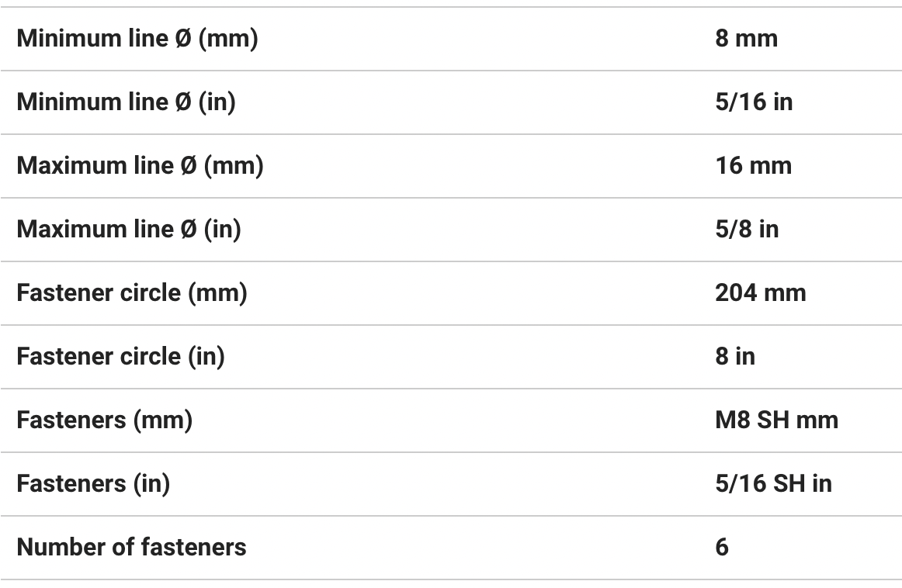Click the Ø symbol in Maximum line (in) row
The image size is (902, 588).
pyautogui.click(x=187, y=230)
